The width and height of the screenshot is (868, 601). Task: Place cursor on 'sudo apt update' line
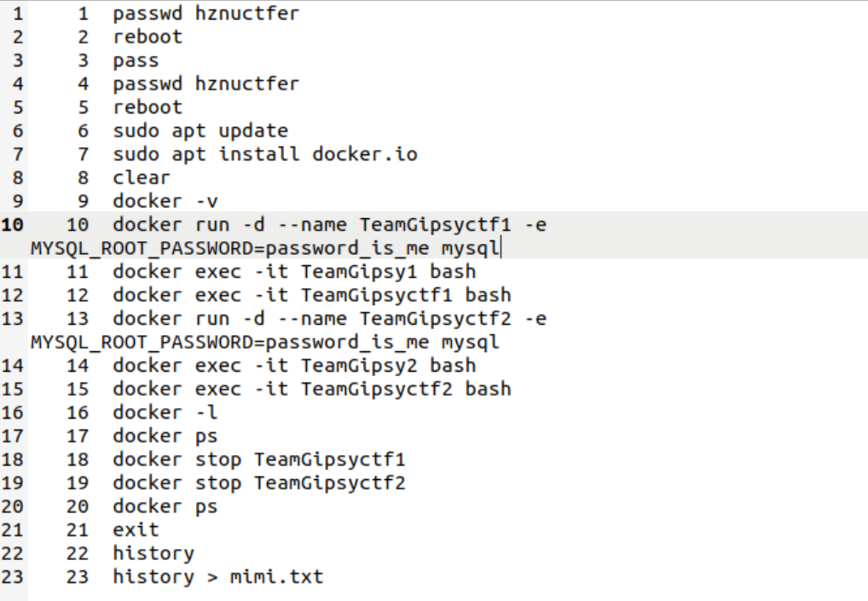(200, 131)
